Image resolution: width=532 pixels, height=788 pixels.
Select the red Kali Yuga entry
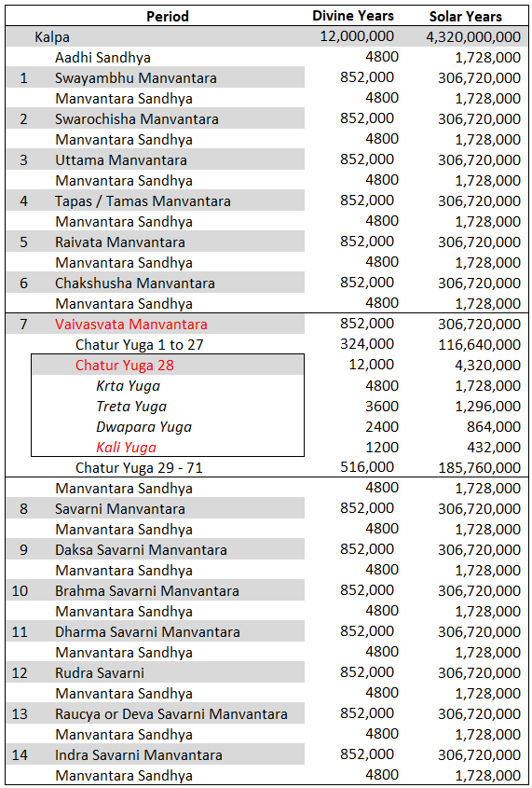[127, 448]
